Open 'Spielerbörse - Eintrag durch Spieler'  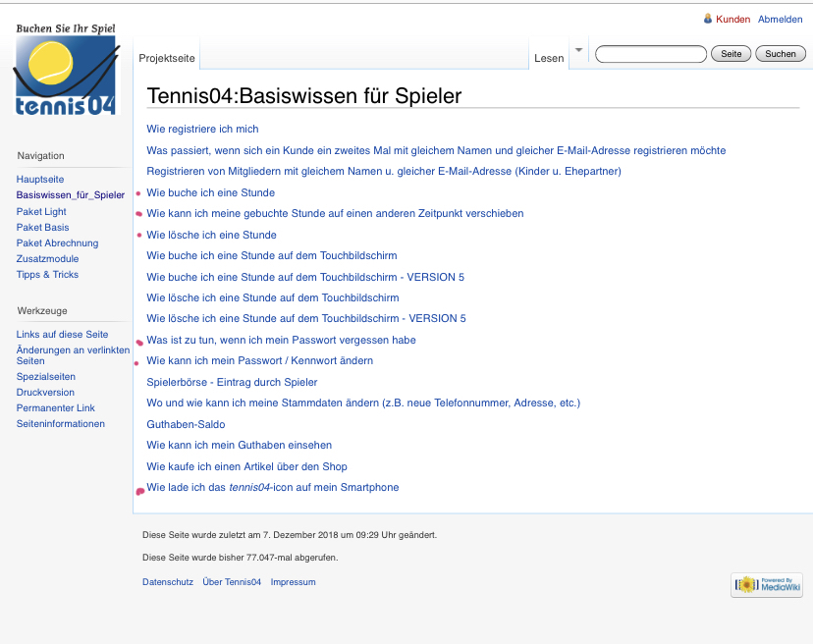click(232, 382)
